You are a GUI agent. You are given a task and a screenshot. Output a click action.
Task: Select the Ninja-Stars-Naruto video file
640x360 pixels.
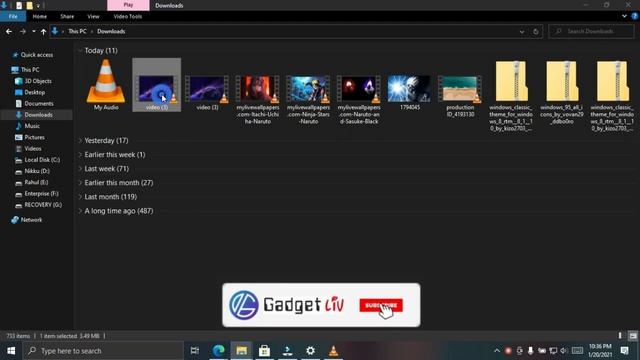(308, 99)
